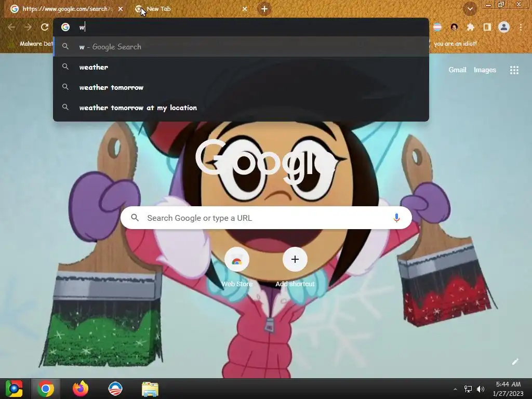Toggle the browser side panel
532x399 pixels.
[x=487, y=27]
